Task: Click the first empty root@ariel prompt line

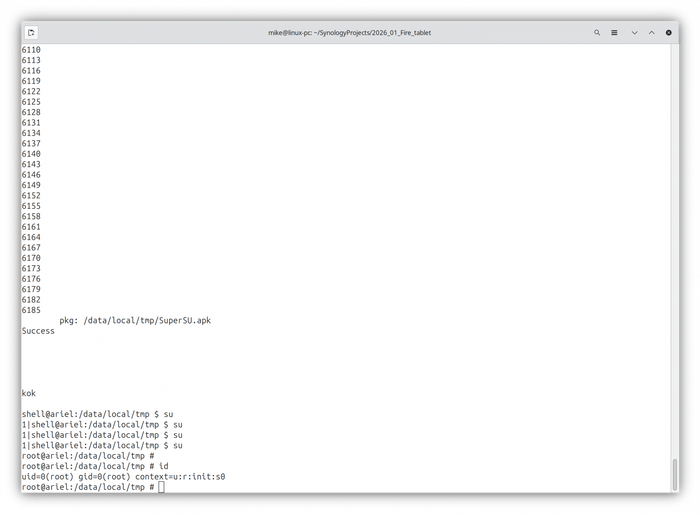Action: pos(88,456)
